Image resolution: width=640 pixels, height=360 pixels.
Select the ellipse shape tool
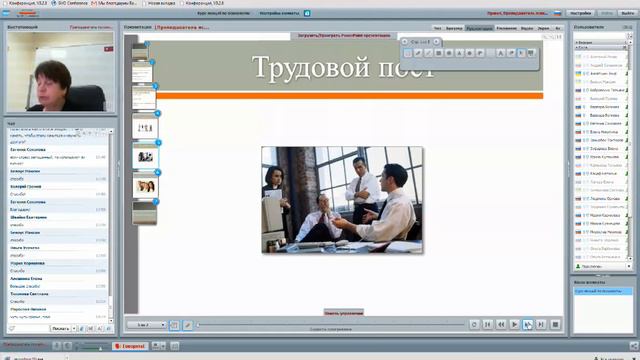pos(449,53)
